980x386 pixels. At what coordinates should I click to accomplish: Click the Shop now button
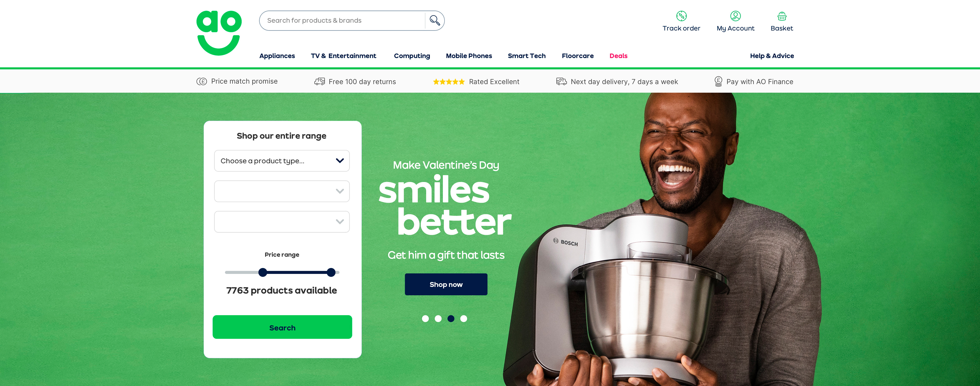(x=446, y=284)
